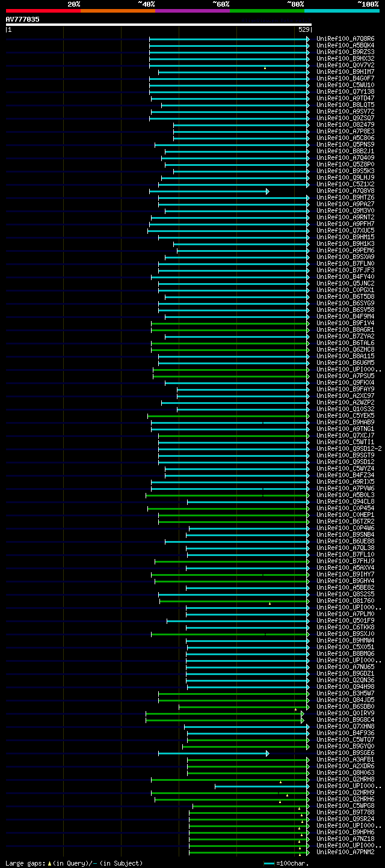Select the UniRef100_Q94CL8 label
Image resolution: width=385 pixels, height=868 pixels.
point(345,502)
